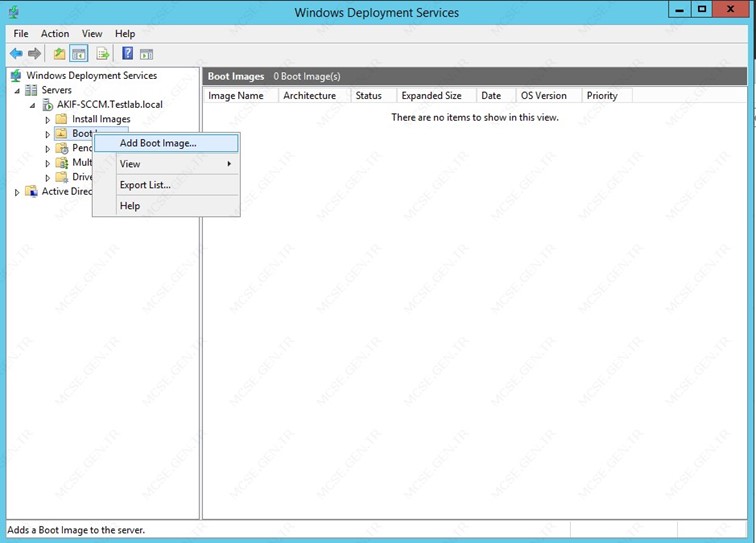Open the Help menu in menu bar
This screenshot has height=543, width=756.
point(125,33)
